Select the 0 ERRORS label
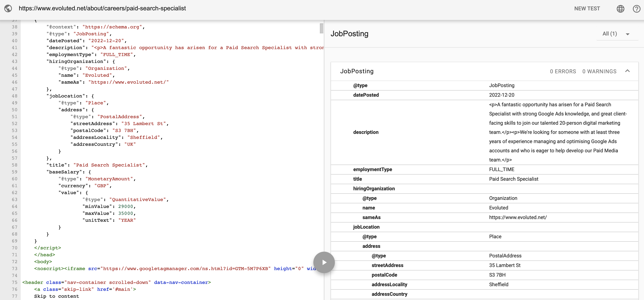This screenshot has width=644, height=300. (563, 72)
